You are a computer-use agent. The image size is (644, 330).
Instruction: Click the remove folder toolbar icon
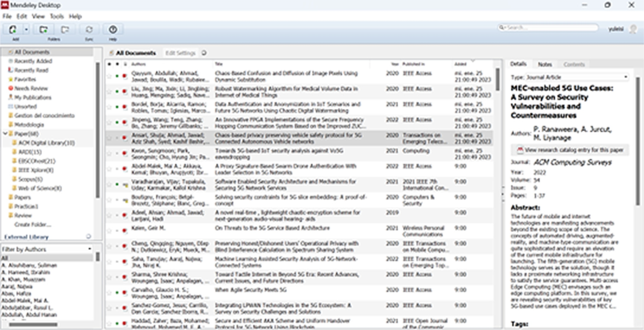click(x=65, y=30)
